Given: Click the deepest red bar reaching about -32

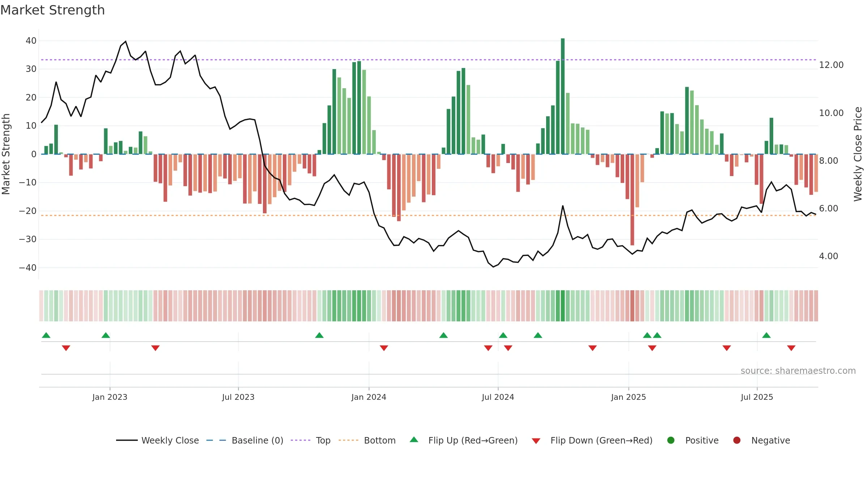Looking at the screenshot, I should coord(632,200).
